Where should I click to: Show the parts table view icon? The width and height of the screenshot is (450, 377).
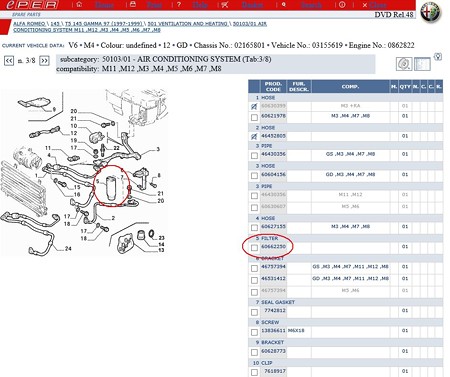(422, 64)
